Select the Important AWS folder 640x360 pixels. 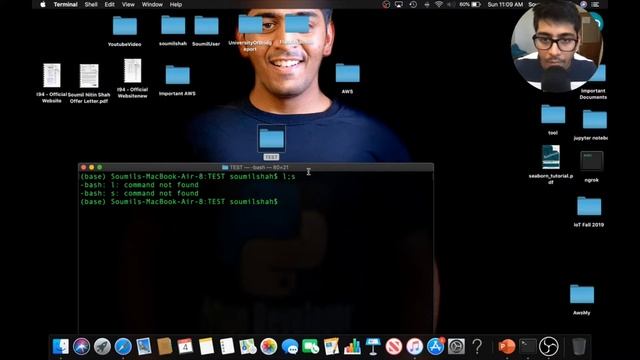point(178,75)
